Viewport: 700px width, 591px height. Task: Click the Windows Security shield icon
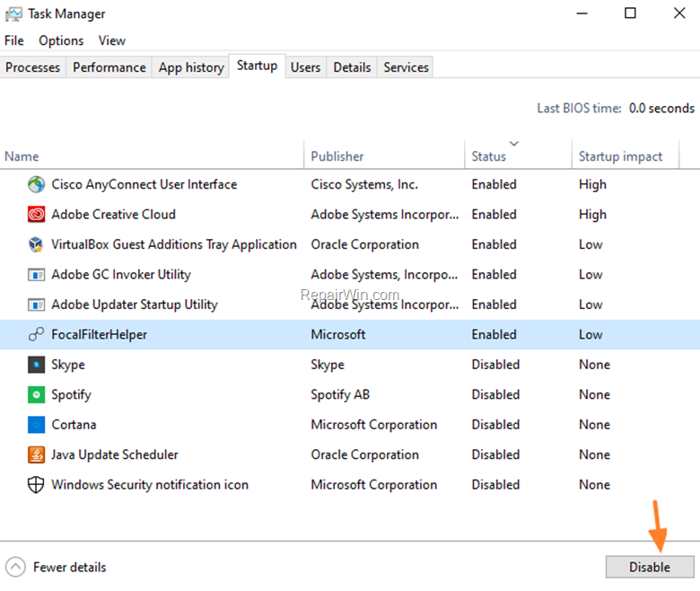[x=36, y=484]
